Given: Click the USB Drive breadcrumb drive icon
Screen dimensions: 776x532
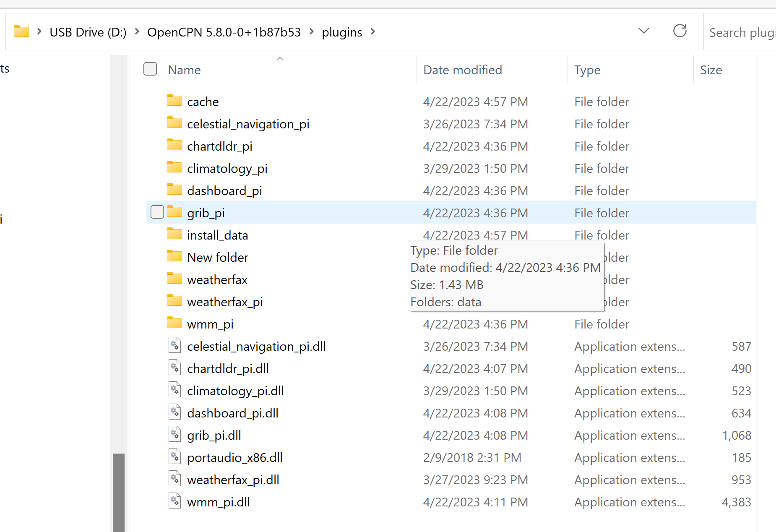Looking at the screenshot, I should tap(21, 31).
